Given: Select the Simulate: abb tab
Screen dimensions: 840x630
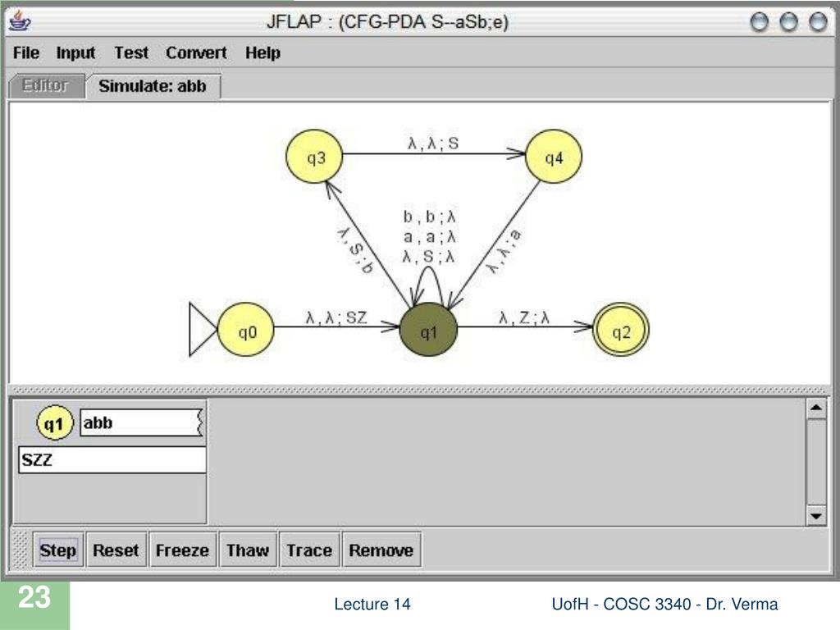Looking at the screenshot, I should [x=153, y=86].
